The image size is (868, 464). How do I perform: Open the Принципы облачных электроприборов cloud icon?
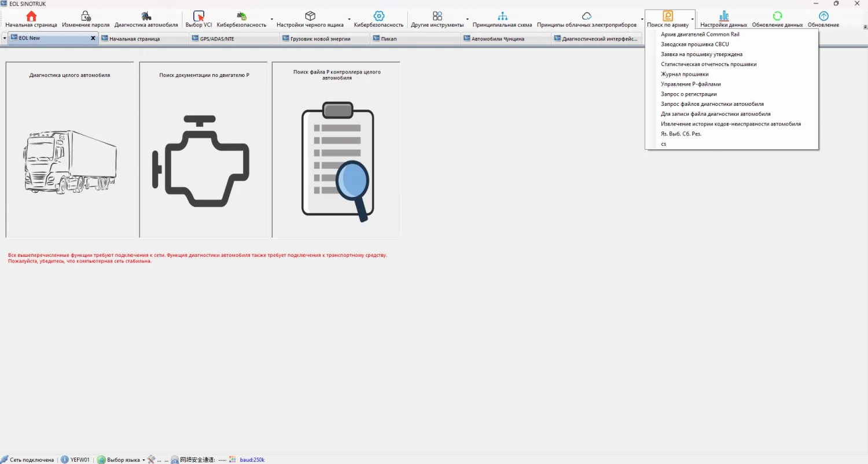(x=587, y=16)
